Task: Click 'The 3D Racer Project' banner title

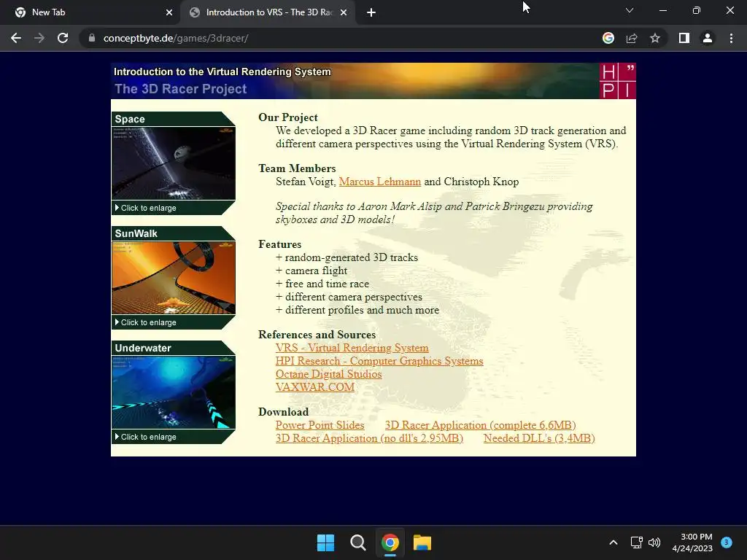Action: coord(181,89)
